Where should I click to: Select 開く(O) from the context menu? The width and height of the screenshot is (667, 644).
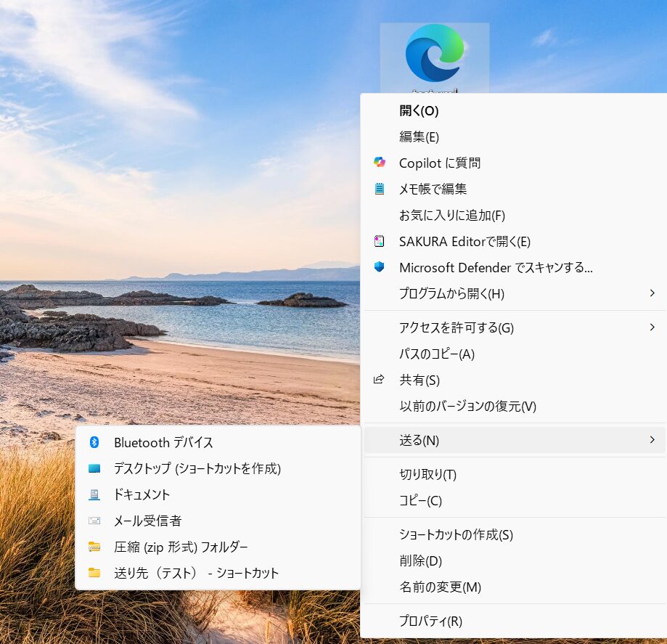click(515, 110)
